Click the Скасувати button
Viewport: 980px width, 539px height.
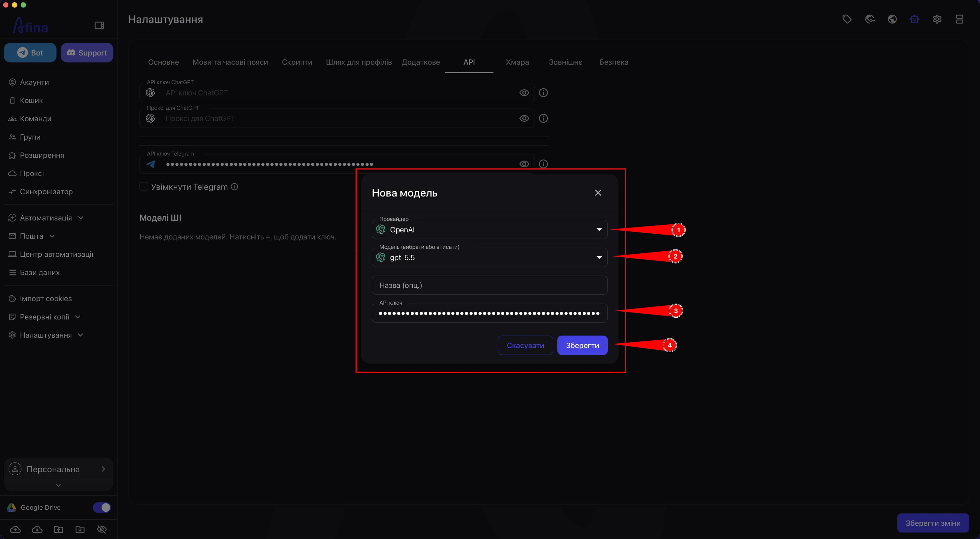[x=525, y=345]
